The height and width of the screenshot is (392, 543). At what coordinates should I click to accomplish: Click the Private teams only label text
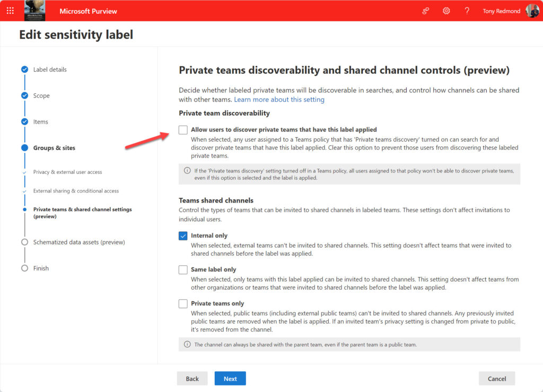pos(217,304)
